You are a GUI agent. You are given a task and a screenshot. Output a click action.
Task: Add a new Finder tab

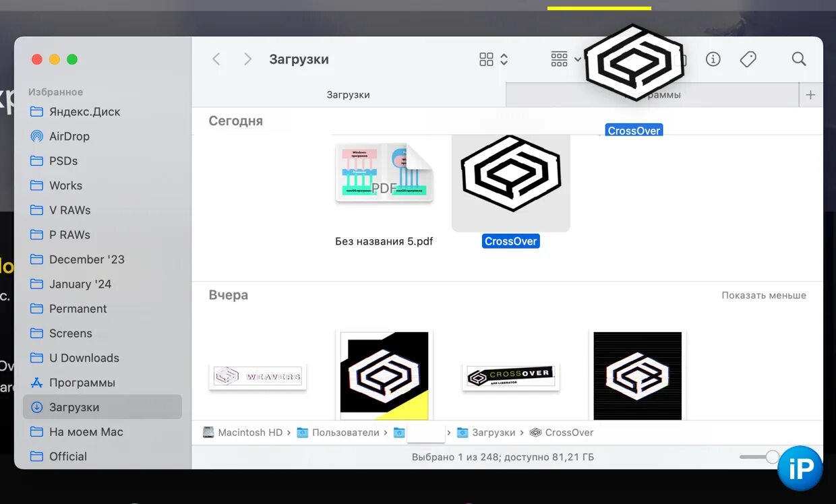click(810, 95)
